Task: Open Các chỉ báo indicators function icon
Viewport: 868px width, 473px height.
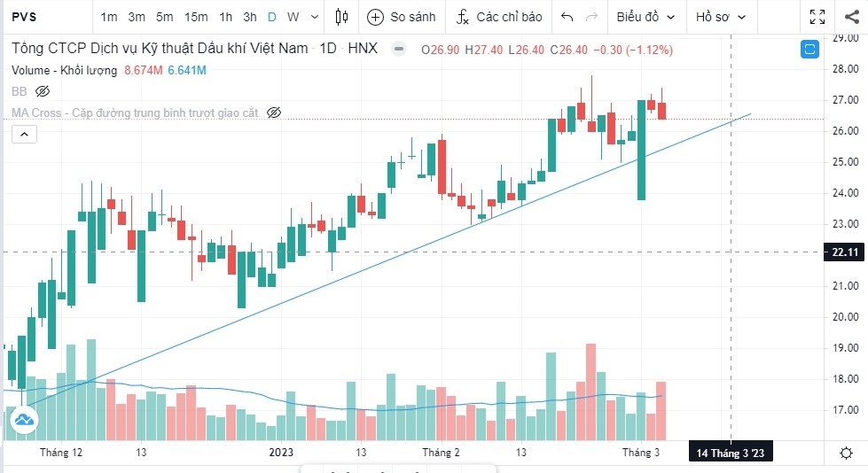Action: (x=462, y=17)
